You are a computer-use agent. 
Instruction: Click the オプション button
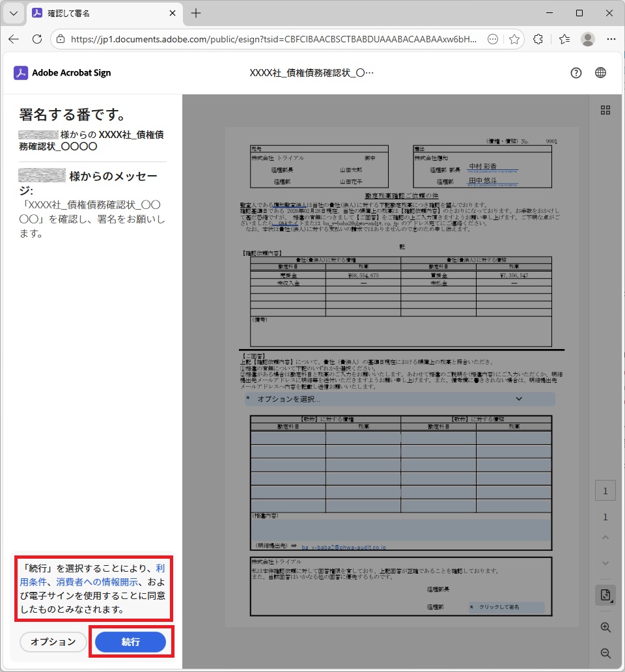point(53,642)
